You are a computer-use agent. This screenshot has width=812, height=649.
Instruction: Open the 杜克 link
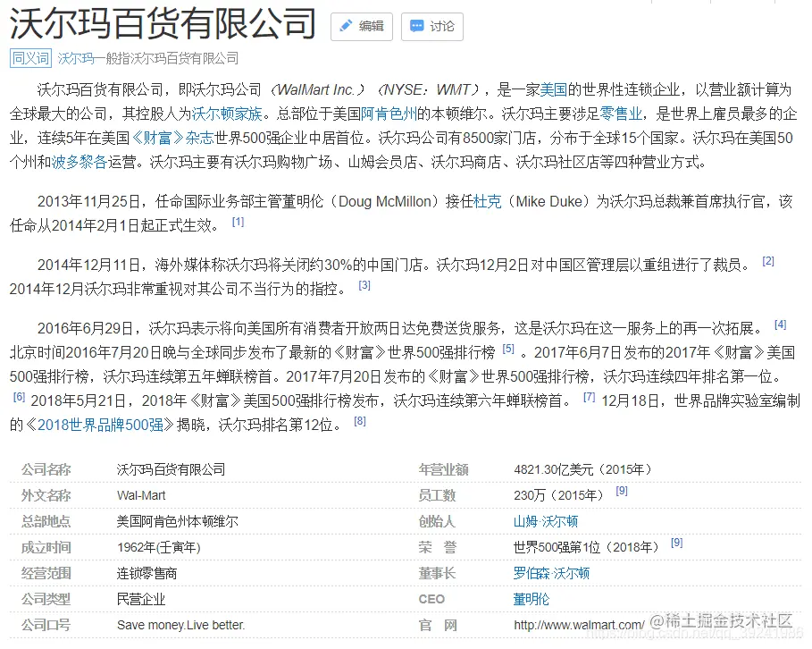(488, 201)
